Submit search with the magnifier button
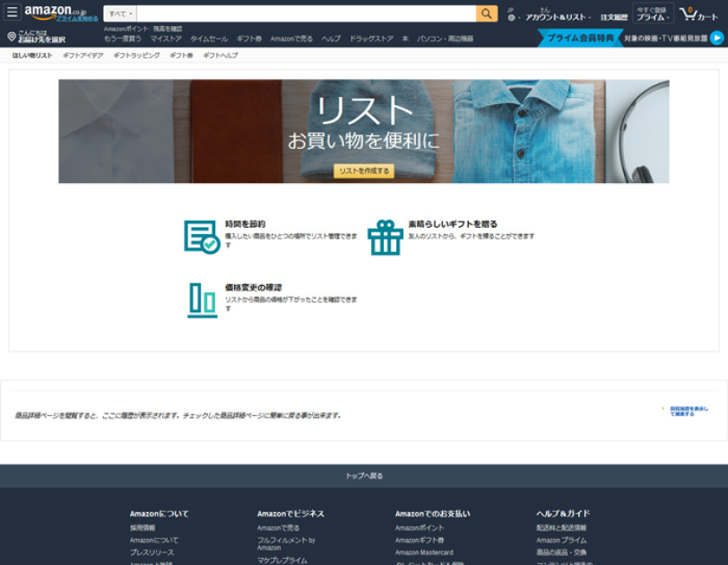This screenshot has height=565, width=728. click(x=487, y=14)
